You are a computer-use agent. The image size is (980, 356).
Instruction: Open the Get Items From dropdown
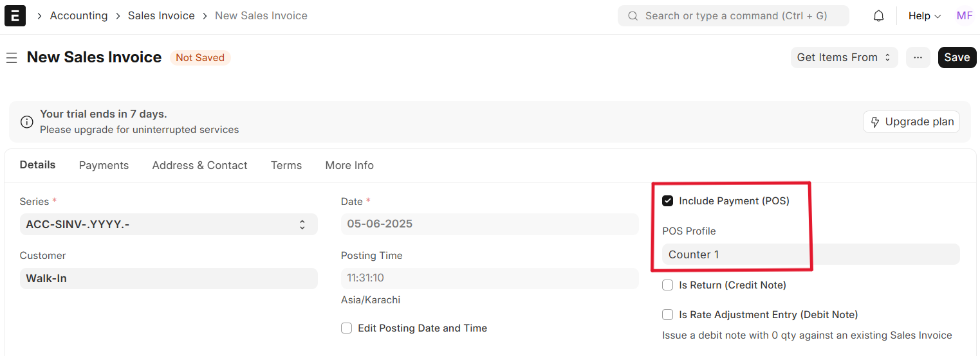tap(844, 57)
